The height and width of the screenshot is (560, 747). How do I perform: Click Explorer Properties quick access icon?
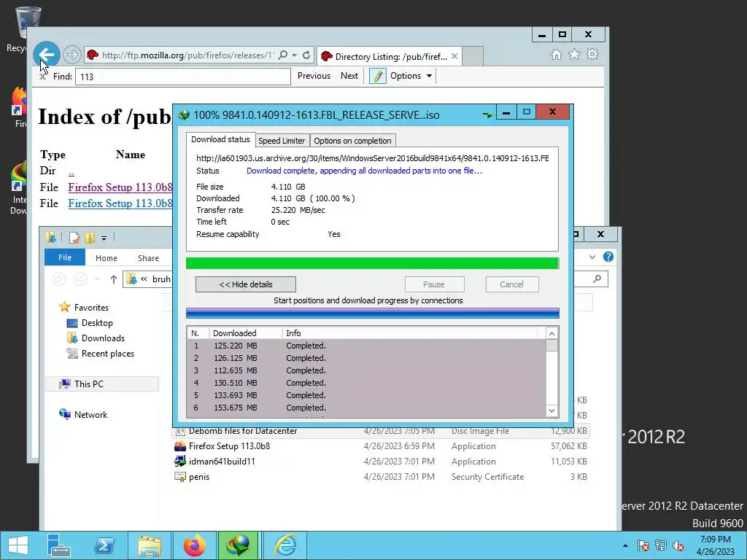pos(75,237)
